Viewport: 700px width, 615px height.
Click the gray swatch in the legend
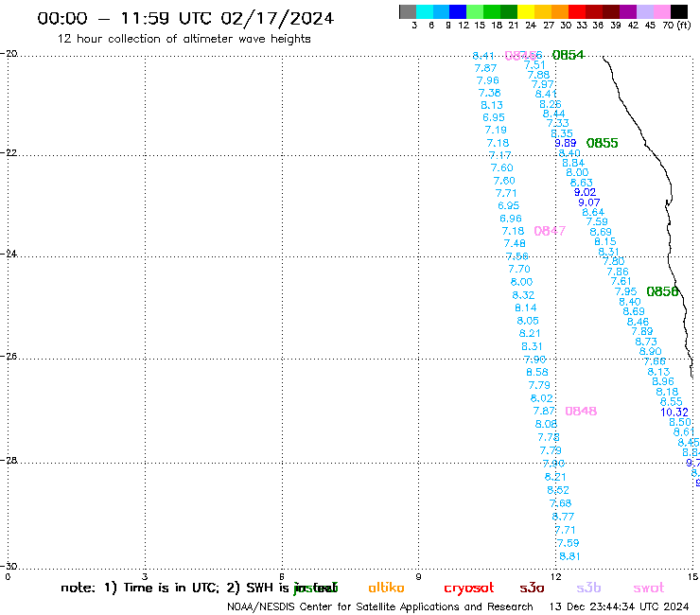[408, 11]
